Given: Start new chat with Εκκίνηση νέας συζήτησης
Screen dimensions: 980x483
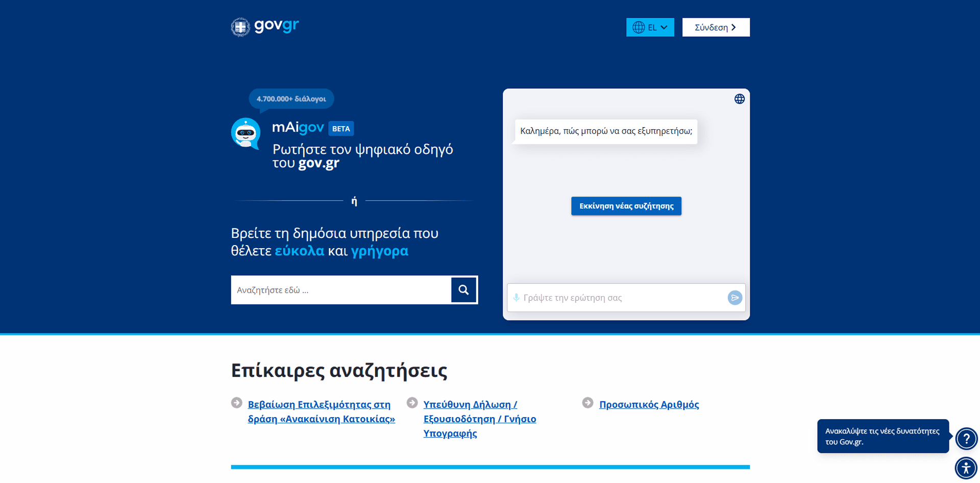Looking at the screenshot, I should coord(626,206).
